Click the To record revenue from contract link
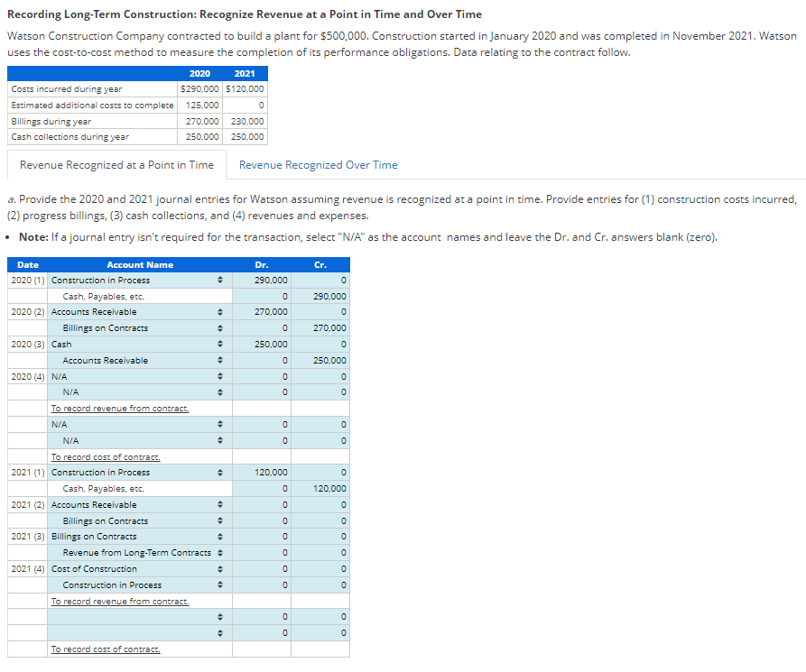806x672 pixels. [x=119, y=409]
